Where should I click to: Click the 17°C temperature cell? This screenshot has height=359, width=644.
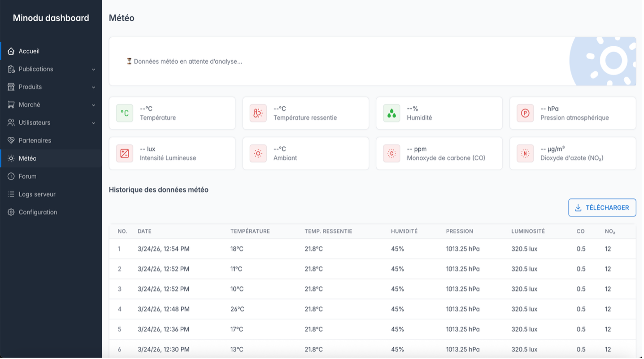click(237, 329)
